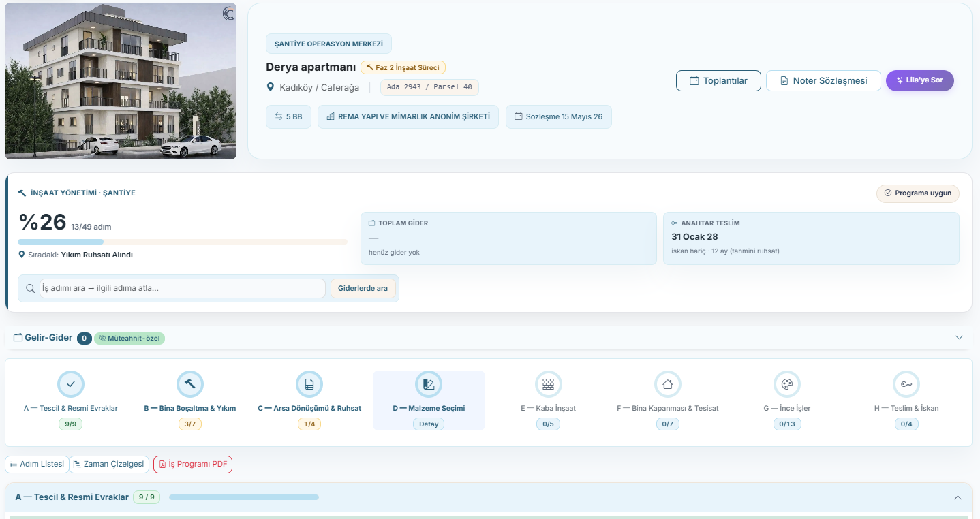This screenshot has width=980, height=519.
Task: Click the %26 overall progress bar
Action: point(183,242)
